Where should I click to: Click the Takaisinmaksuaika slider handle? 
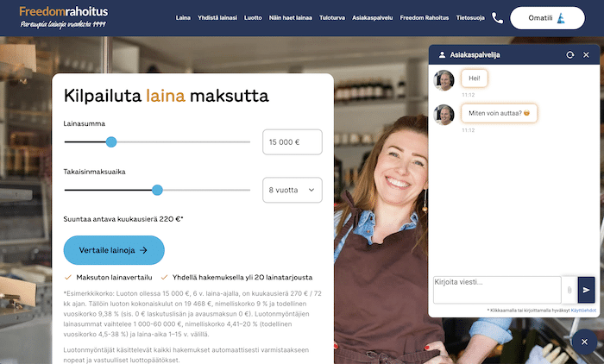click(x=157, y=190)
